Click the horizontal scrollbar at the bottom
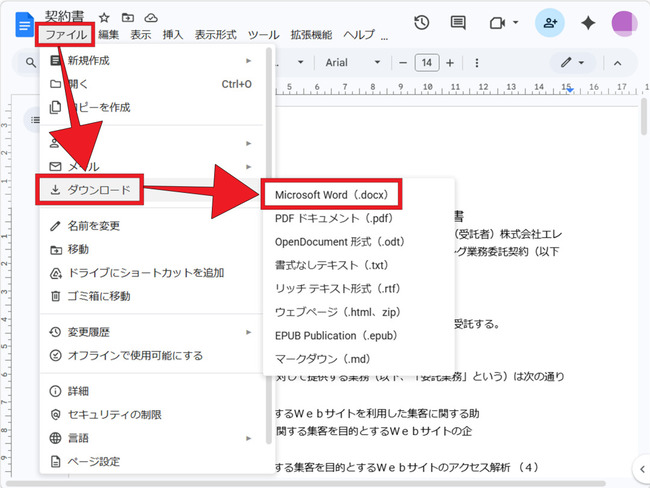The image size is (650, 488). coord(306,483)
